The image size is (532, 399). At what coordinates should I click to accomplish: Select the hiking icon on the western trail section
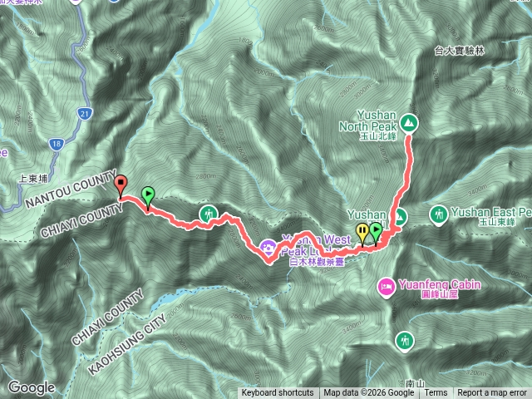pyautogui.click(x=209, y=214)
